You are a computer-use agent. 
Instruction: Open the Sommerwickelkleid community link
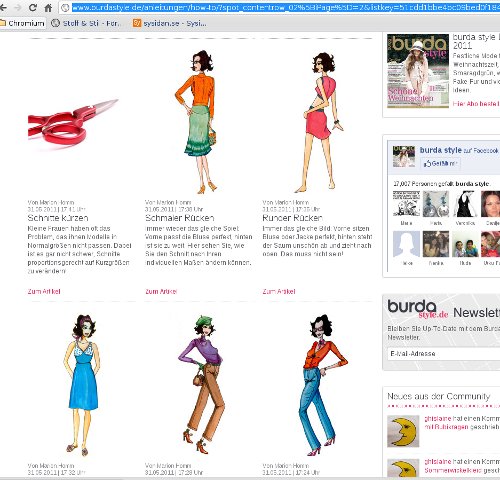(x=453, y=470)
